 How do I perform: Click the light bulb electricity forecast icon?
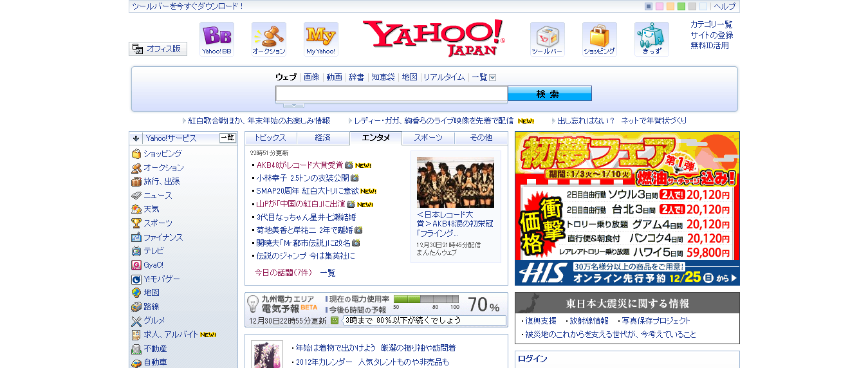254,304
